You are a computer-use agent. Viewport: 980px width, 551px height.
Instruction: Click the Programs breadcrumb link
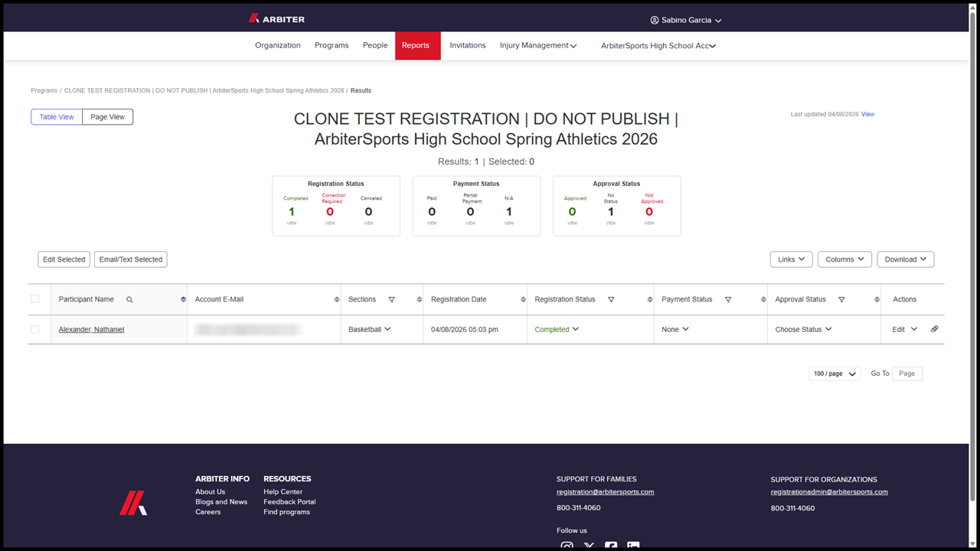[x=44, y=91]
